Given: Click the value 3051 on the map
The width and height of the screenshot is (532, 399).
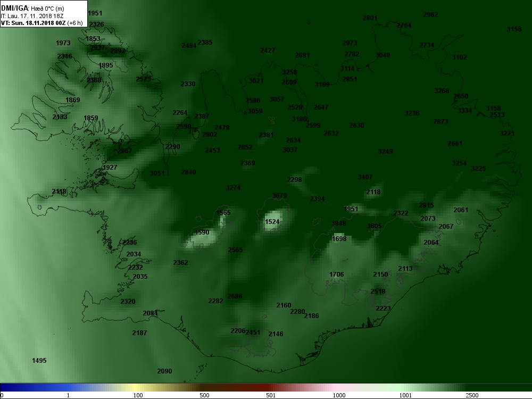Looking at the screenshot, I should [x=157, y=173].
